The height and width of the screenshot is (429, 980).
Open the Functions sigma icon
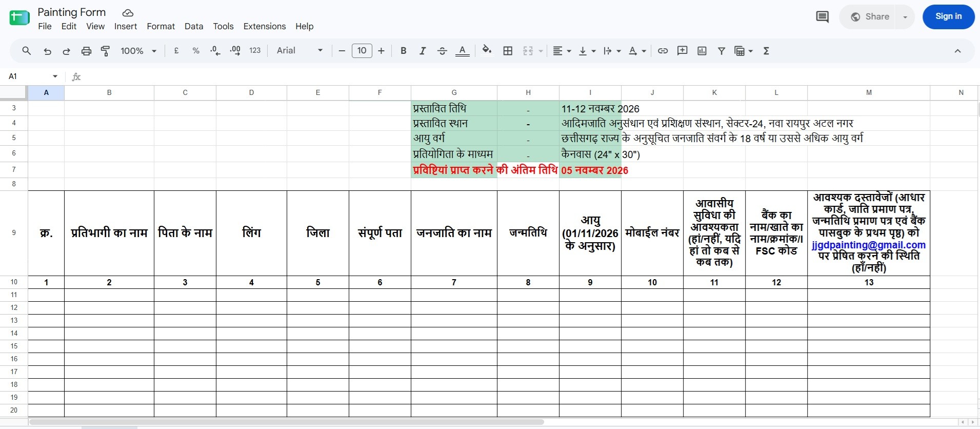(x=766, y=51)
